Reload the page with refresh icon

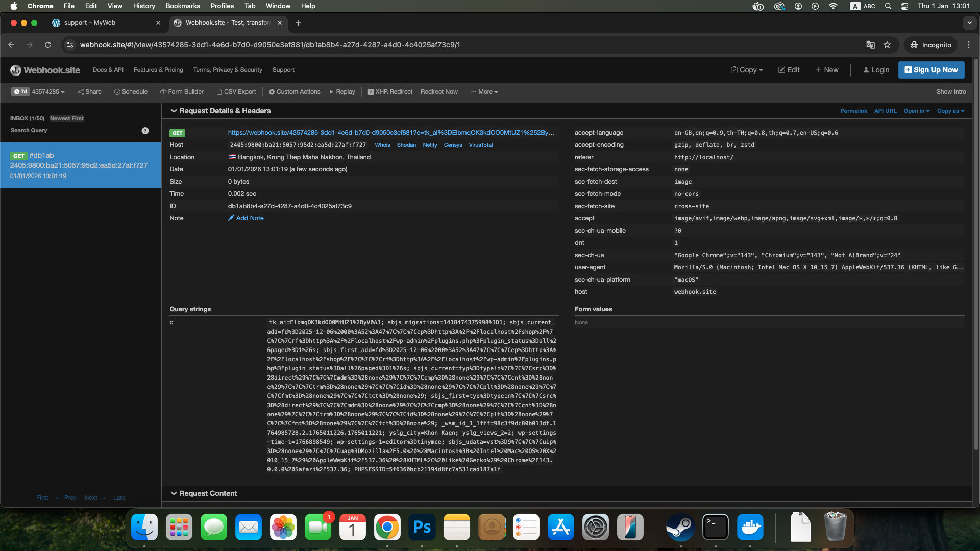(48, 45)
